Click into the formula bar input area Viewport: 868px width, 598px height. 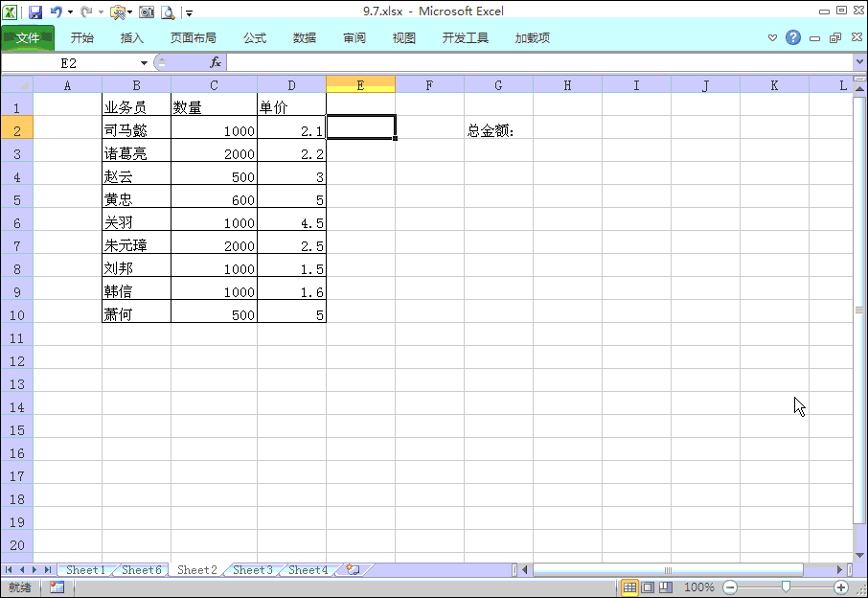point(539,62)
